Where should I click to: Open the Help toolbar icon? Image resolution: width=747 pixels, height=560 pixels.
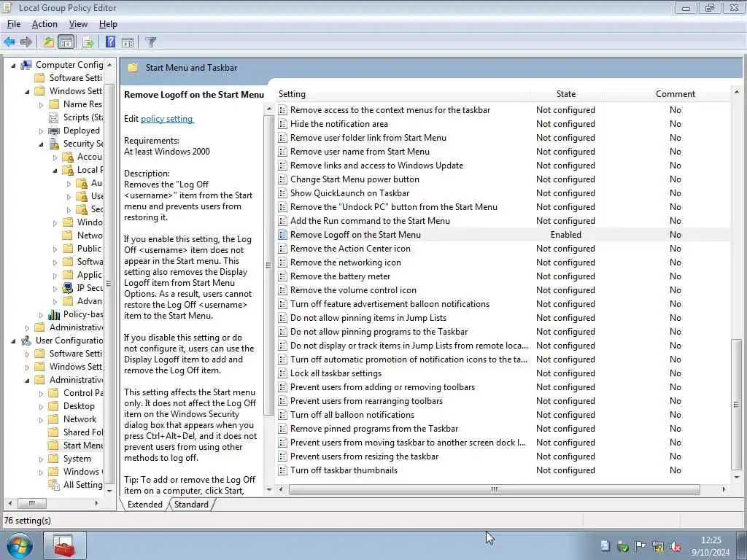111,42
